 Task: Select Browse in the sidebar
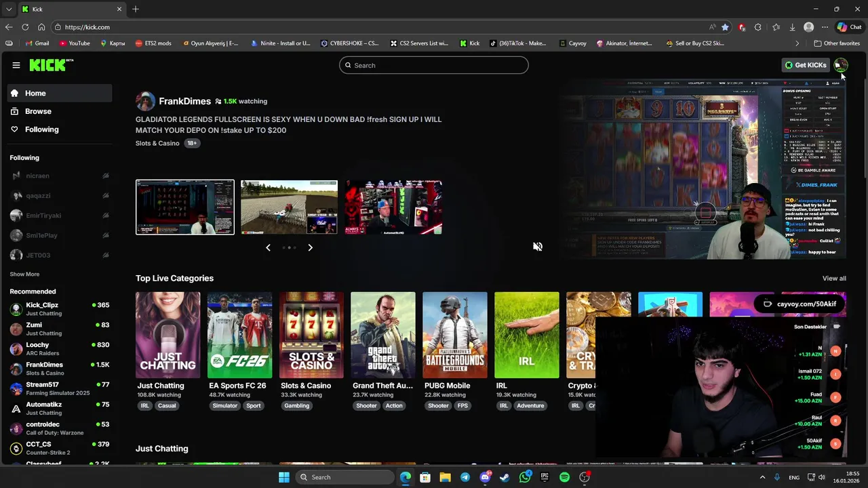[60, 111]
